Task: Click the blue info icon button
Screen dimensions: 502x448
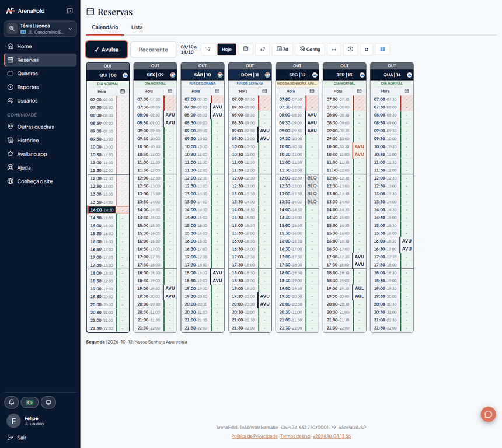Action: click(x=382, y=49)
